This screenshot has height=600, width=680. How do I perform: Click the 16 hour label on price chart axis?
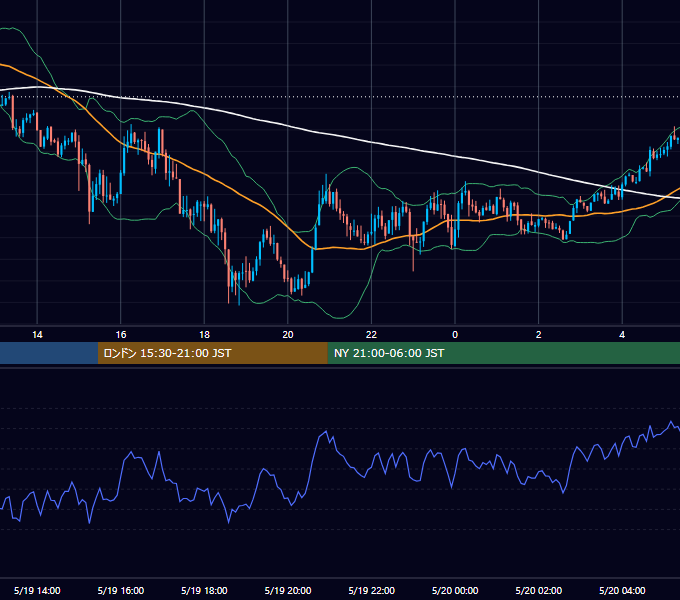[121, 335]
